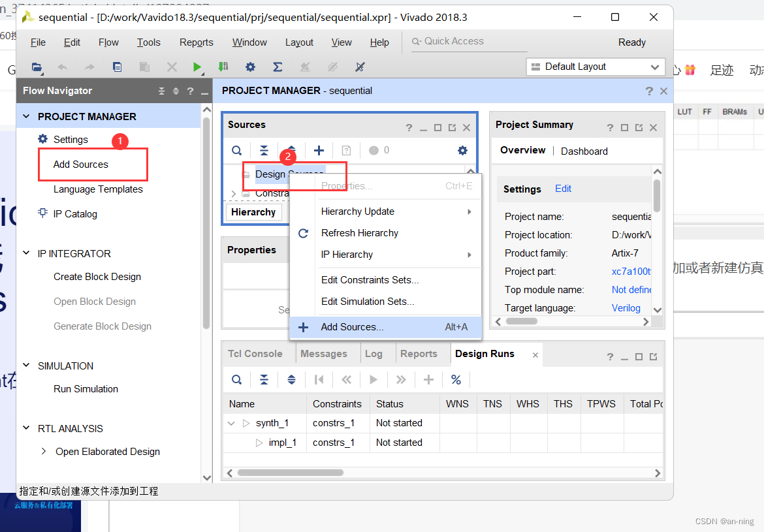This screenshot has width=764, height=532.
Task: Switch to the Log tab
Action: [x=374, y=354]
